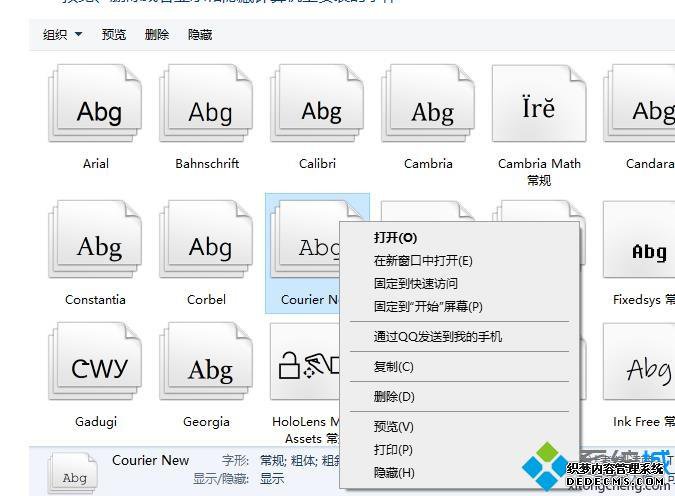Select the Bahnschrift font family icon
The width and height of the screenshot is (675, 496).
206,103
